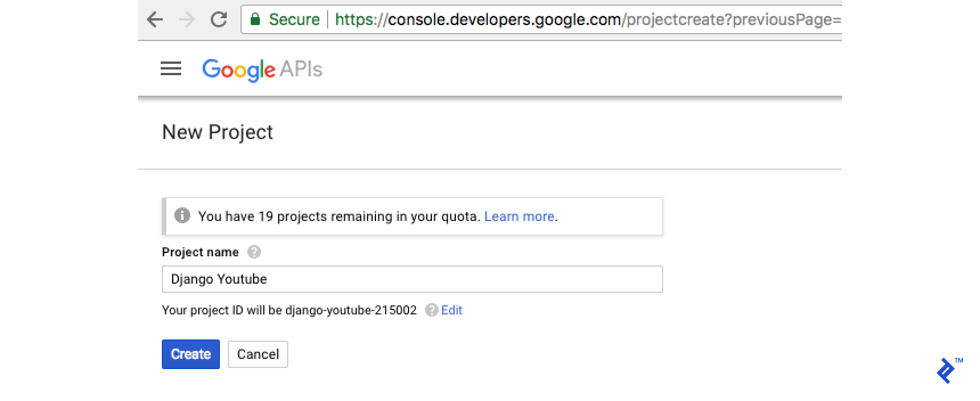Edit the project ID via the Edit link
This screenshot has width=980, height=401.
pos(451,310)
